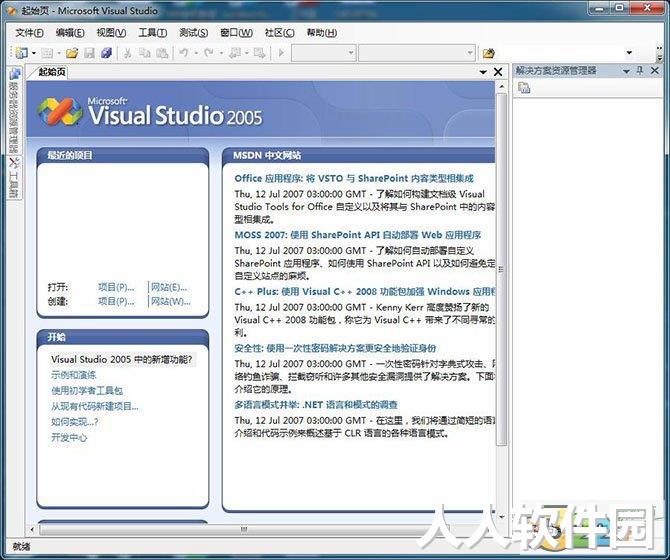Open the Toolbox side tab
Screen dimensions: 670x560
pyautogui.click(x=14, y=177)
